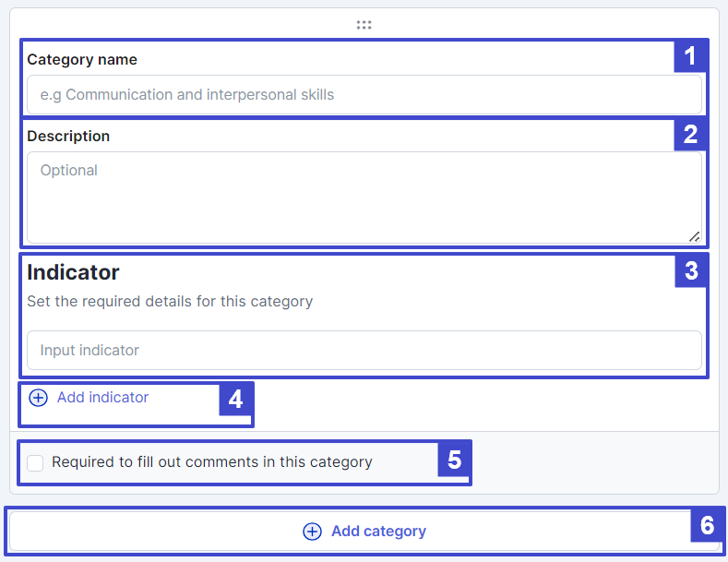Click the Description box resize grip icon
This screenshot has width=728, height=562.
695,237
